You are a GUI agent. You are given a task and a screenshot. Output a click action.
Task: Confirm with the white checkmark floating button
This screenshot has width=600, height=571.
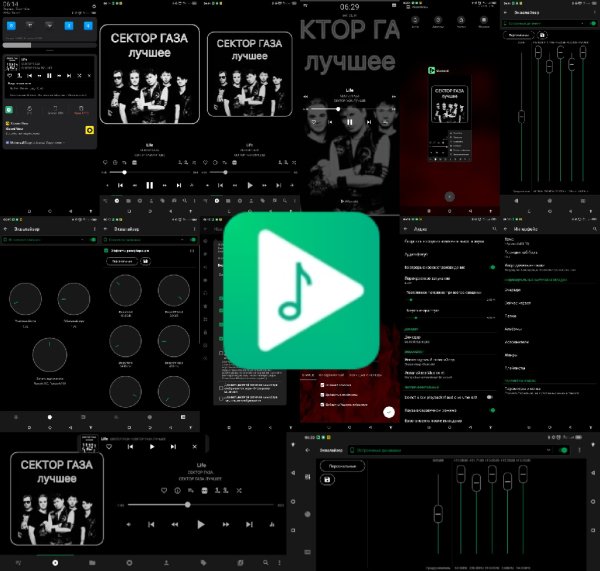(389, 412)
